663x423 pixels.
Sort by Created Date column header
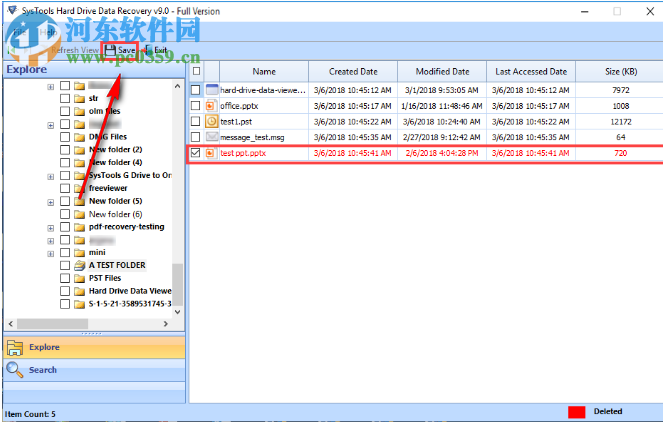click(x=353, y=71)
